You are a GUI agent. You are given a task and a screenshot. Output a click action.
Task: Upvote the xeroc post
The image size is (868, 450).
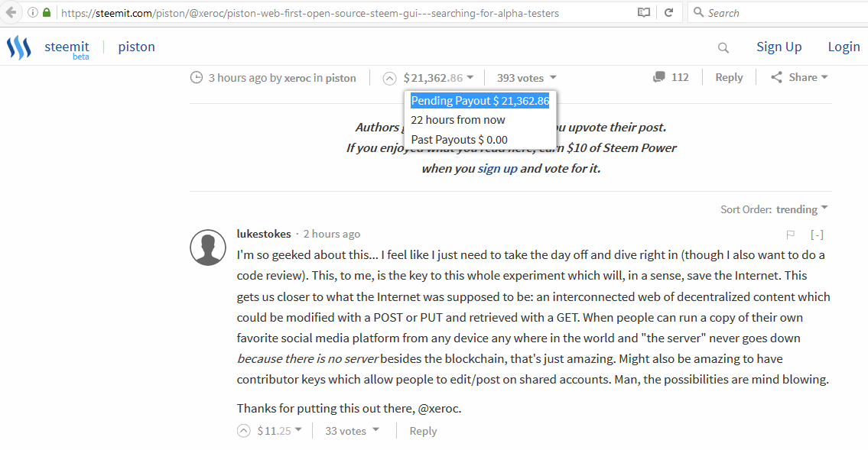point(390,79)
